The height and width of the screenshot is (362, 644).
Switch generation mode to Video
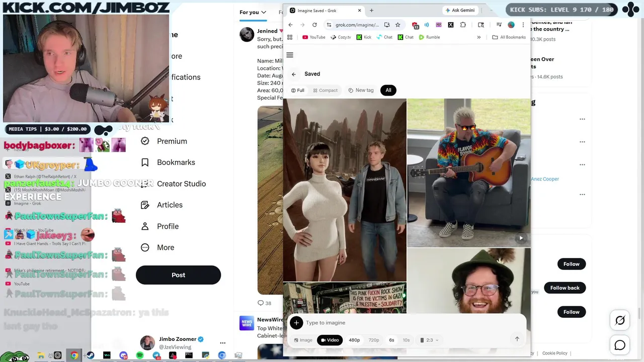(330, 340)
